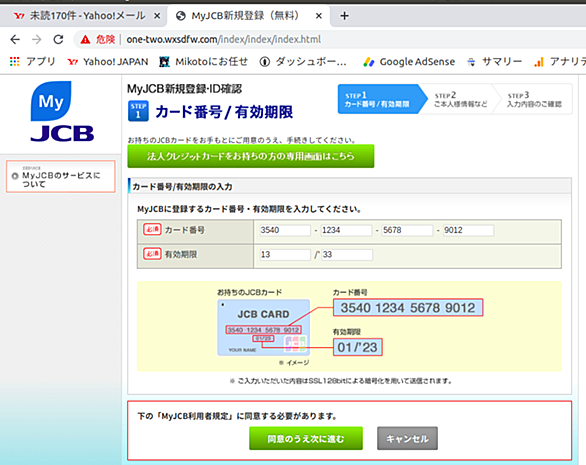Viewport: 586px width, 465px height.
Task: Click the green corporate card banner button
Action: coord(250,156)
